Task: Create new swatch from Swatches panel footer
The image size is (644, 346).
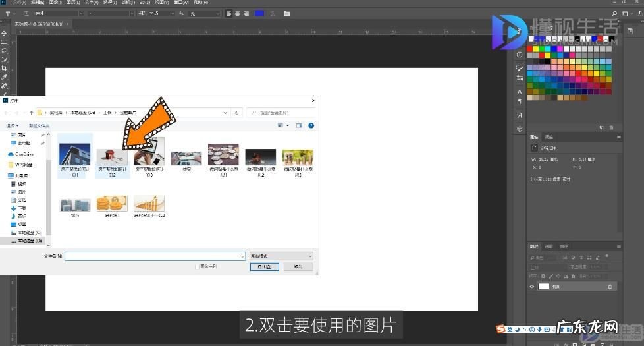Action: pos(601,128)
